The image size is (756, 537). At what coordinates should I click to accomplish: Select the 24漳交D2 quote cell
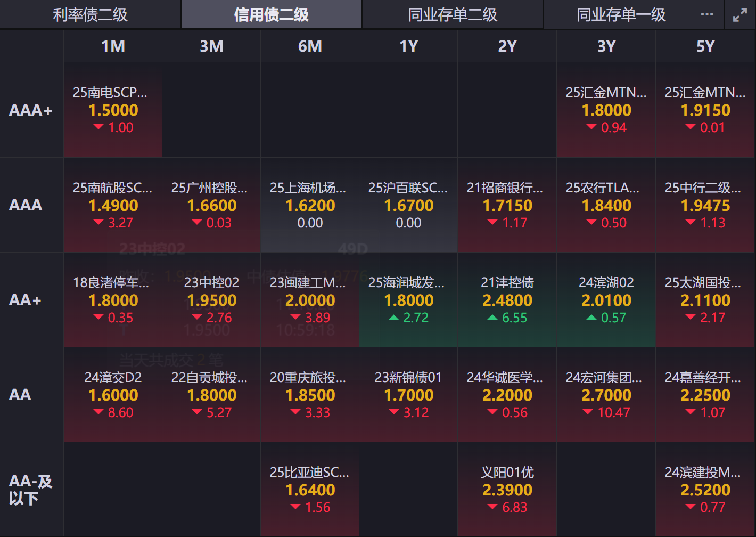click(x=112, y=395)
